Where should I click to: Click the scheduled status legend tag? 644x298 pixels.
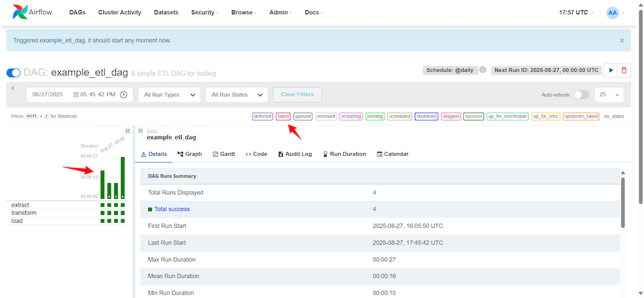pyautogui.click(x=400, y=116)
